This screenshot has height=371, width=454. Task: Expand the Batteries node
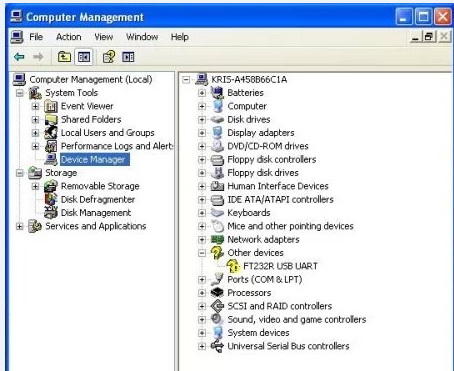coord(202,93)
